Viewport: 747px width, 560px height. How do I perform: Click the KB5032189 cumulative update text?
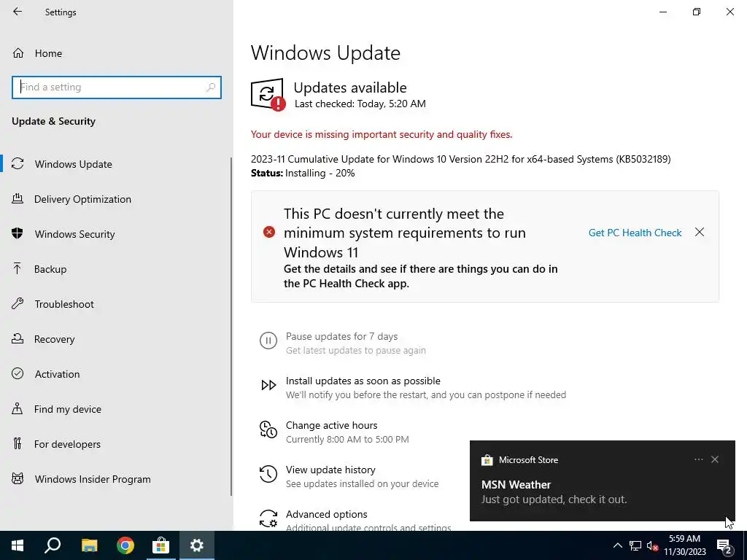461,159
